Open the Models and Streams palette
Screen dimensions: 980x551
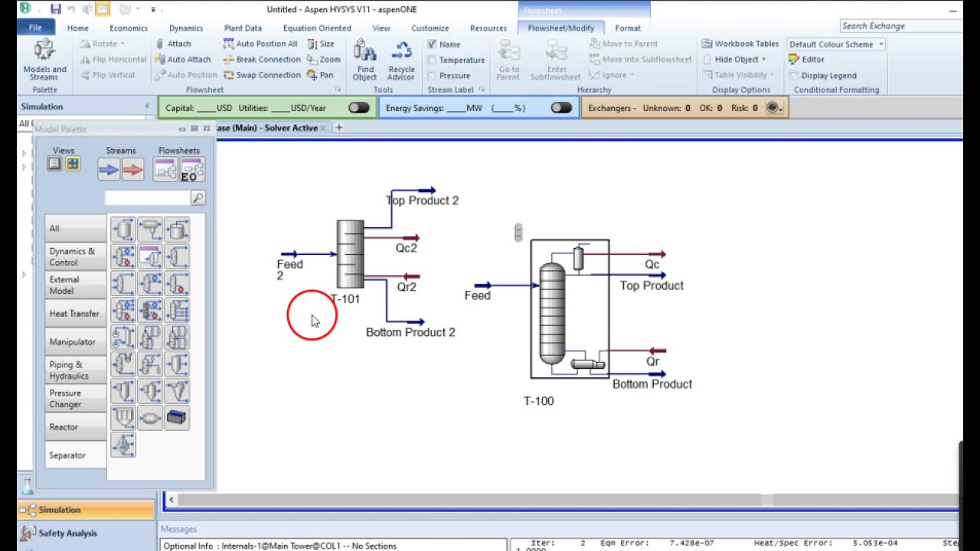point(44,60)
